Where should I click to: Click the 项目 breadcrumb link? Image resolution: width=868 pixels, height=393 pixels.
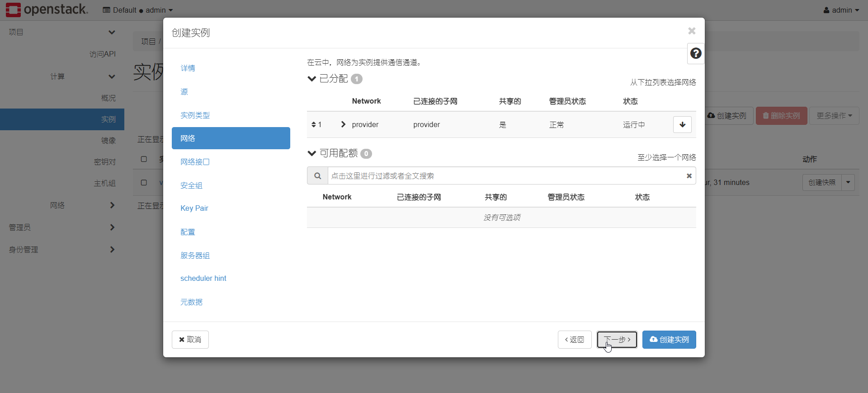148,41
